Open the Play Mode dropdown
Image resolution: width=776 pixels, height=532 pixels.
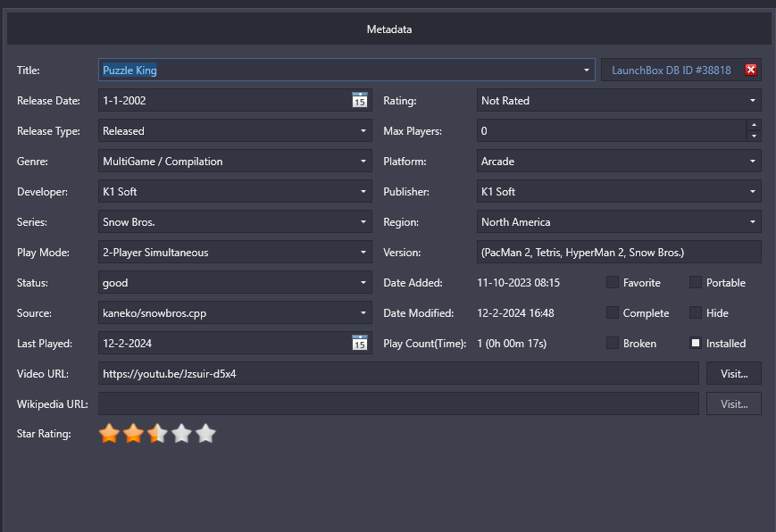[x=235, y=252]
